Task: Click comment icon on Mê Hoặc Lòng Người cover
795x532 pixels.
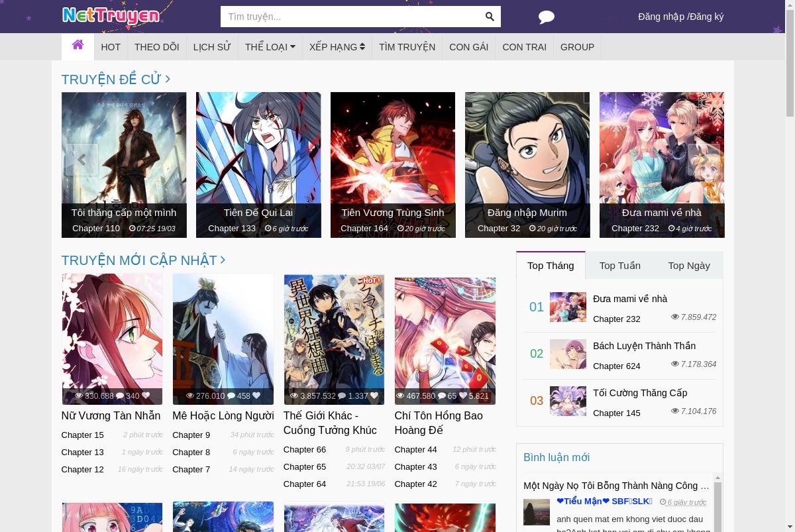Action: (x=231, y=396)
